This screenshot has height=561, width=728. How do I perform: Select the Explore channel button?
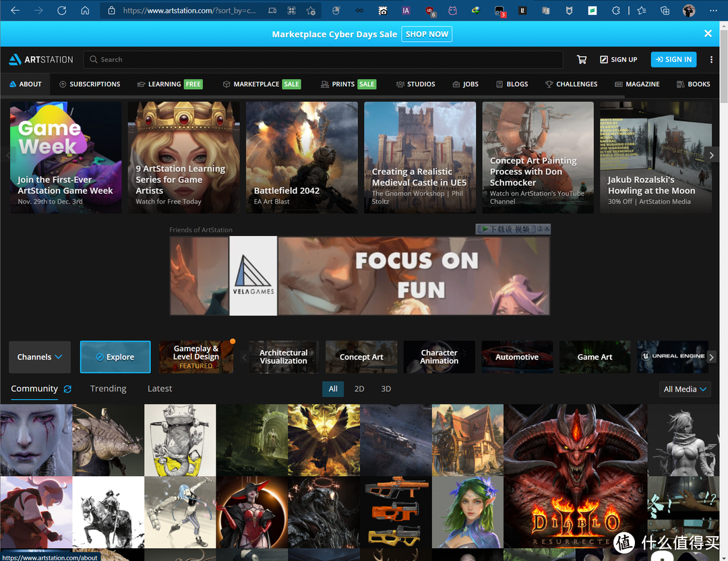[x=115, y=357]
